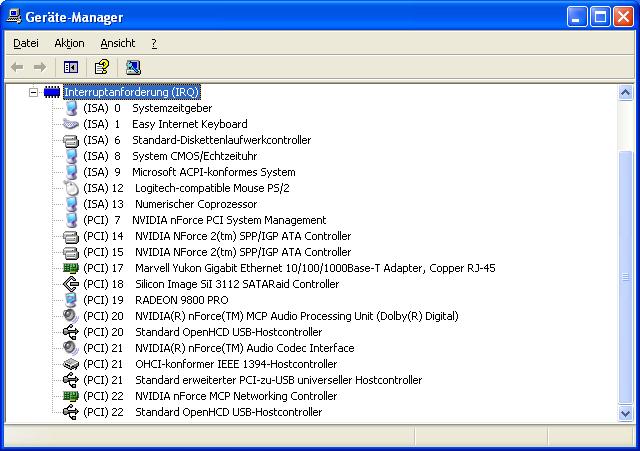The image size is (640, 451).
Task: Select Numerischer Coprozessor entry
Action: 170,204
